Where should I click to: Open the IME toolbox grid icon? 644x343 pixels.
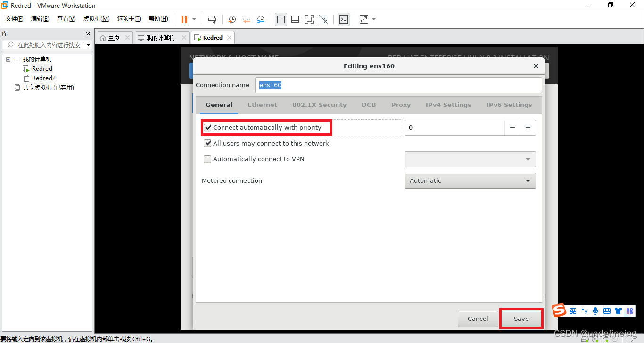(629, 311)
